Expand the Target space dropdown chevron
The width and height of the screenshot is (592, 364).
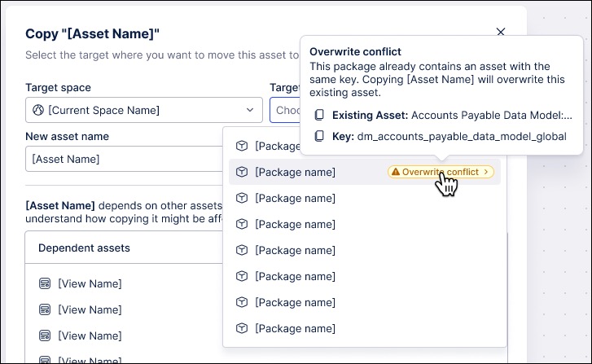point(250,110)
